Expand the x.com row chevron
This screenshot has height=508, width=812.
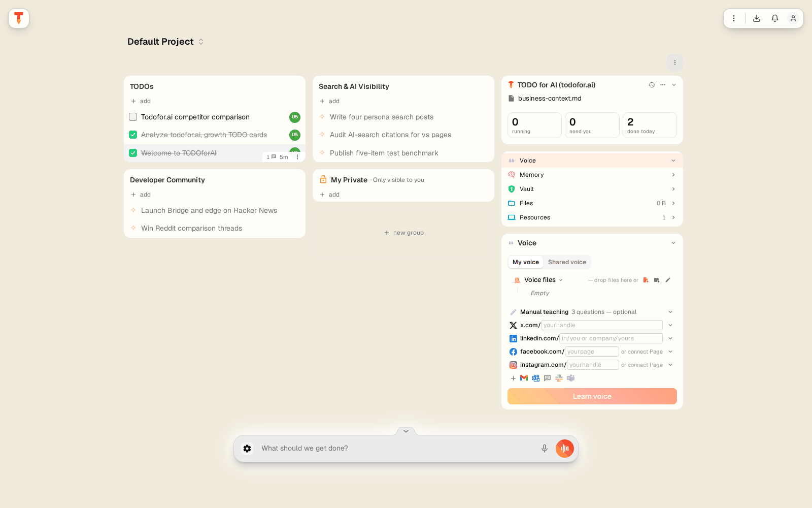pos(670,325)
